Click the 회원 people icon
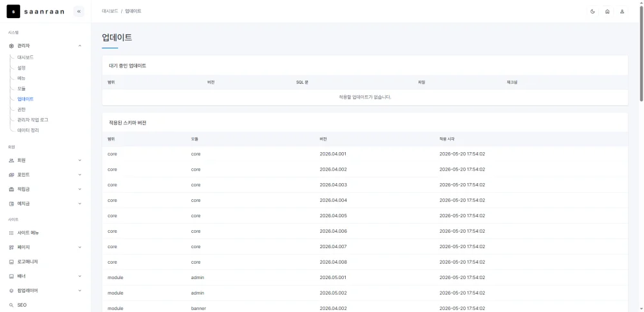This screenshot has height=312, width=644. tap(12, 161)
